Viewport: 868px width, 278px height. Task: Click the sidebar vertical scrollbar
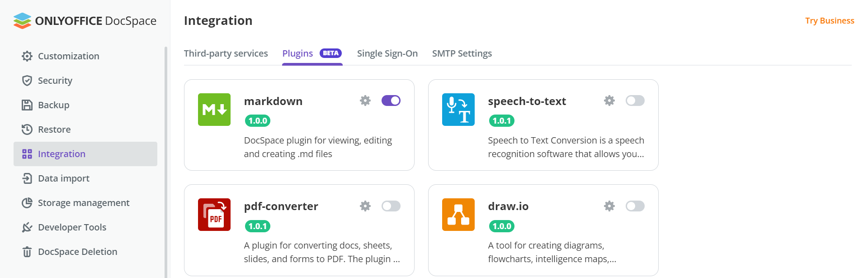click(166, 158)
